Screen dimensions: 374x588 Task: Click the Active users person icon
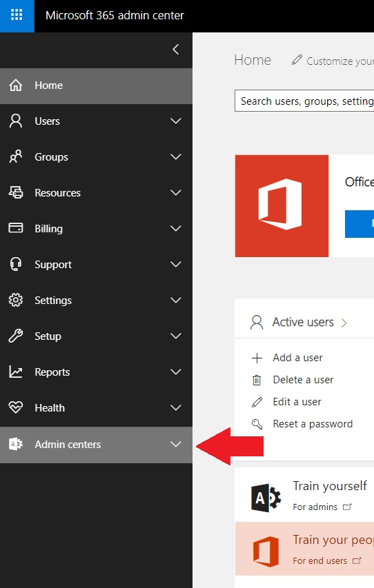(x=257, y=322)
